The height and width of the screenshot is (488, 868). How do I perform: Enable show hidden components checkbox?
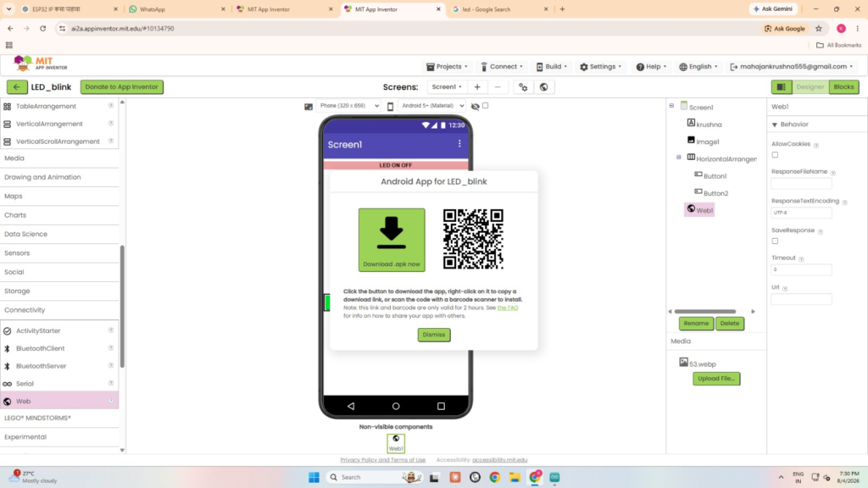point(486,106)
